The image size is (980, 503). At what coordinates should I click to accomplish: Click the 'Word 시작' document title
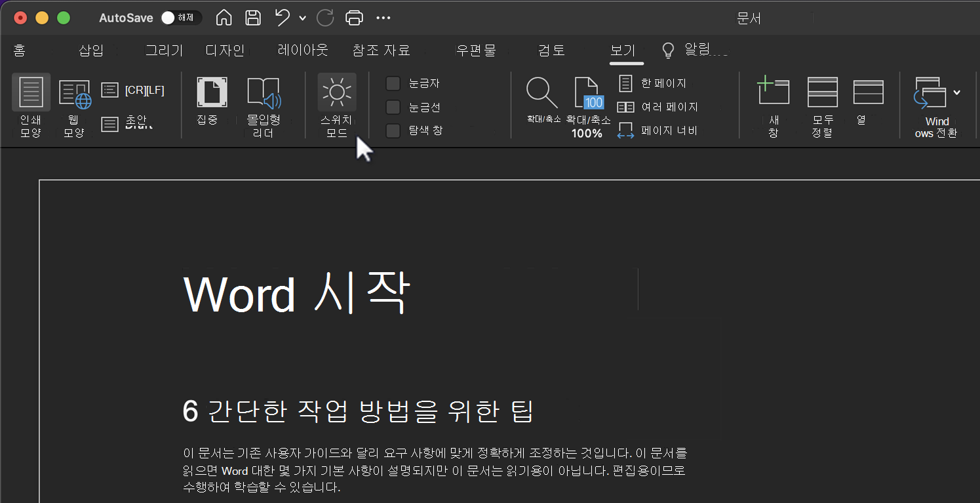297,294
